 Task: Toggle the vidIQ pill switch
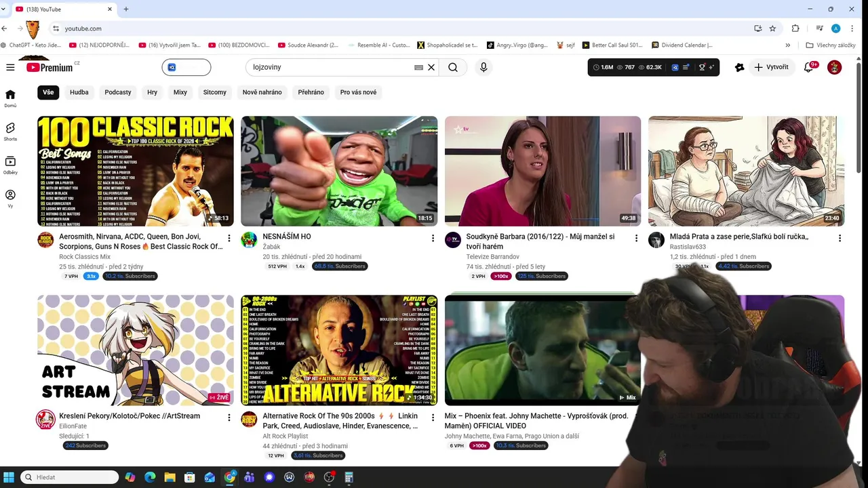[x=186, y=67]
